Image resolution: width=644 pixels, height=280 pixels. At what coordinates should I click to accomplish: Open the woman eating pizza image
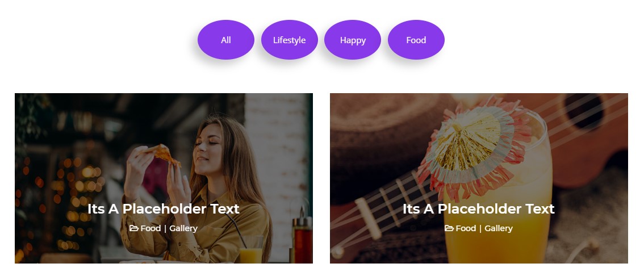click(164, 178)
